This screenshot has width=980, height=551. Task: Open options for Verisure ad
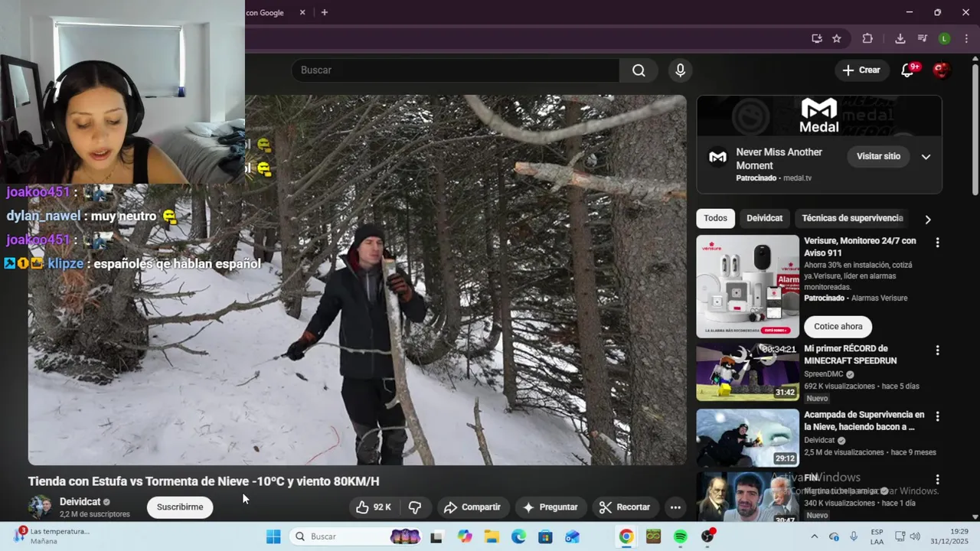point(937,243)
